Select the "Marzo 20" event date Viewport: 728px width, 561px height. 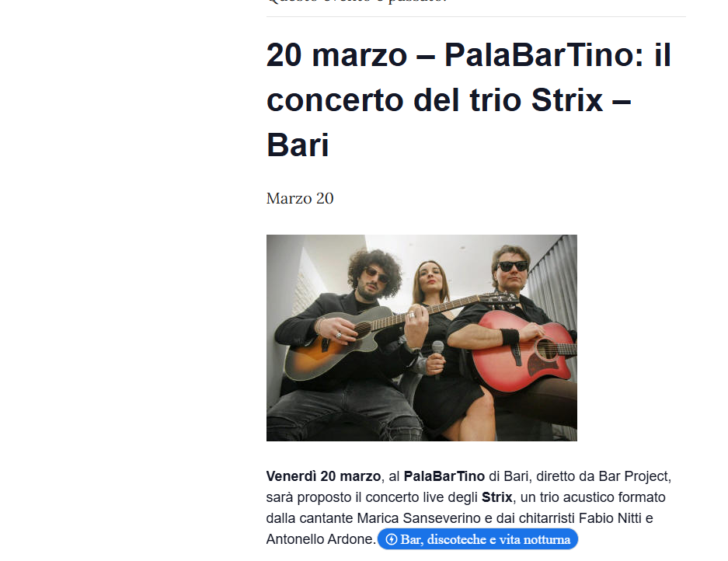(x=300, y=198)
